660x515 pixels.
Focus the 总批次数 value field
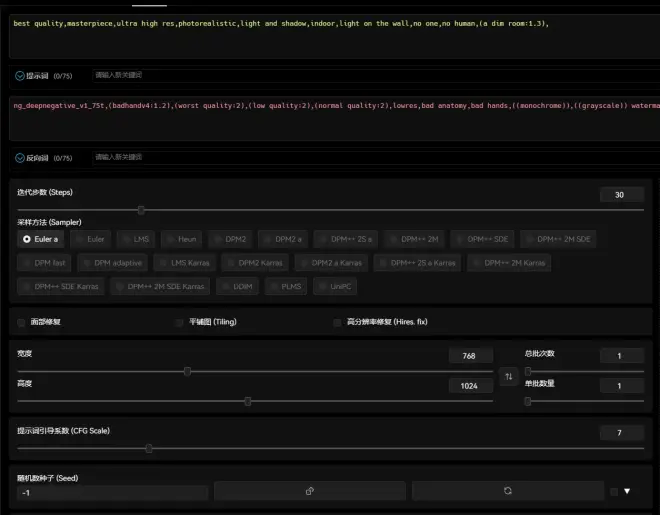coord(622,356)
